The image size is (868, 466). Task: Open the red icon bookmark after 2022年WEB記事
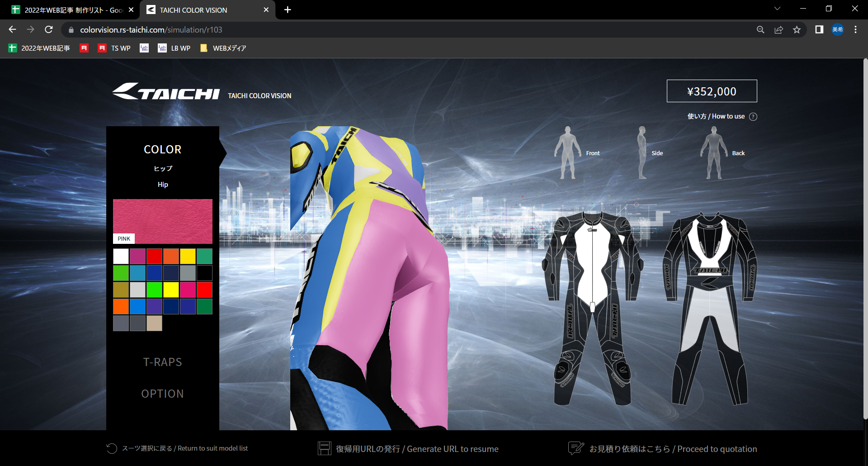coord(84,48)
